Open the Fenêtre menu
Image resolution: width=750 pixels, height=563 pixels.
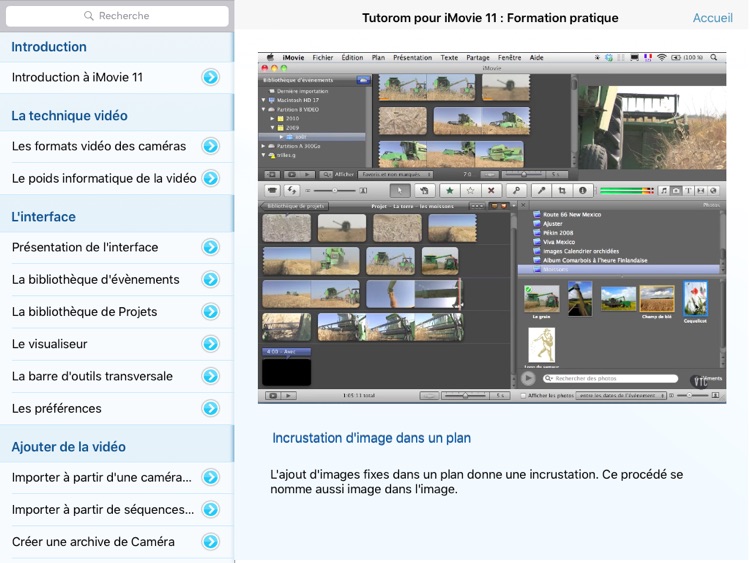pos(509,57)
